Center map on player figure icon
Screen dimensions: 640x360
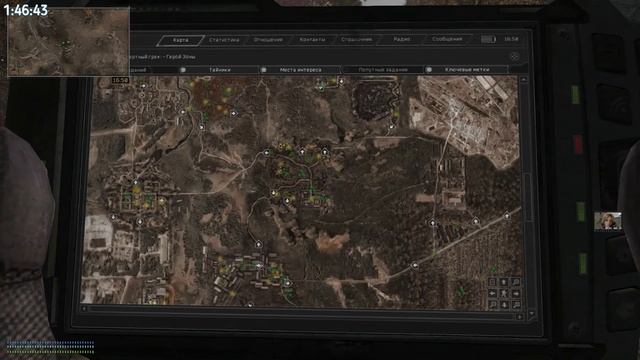pyautogui.click(x=504, y=293)
